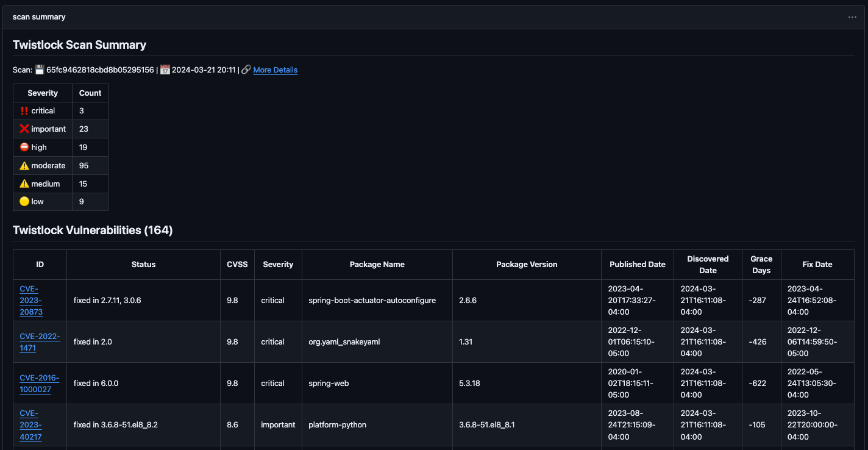Click the calendar icon beside scan date
Image resolution: width=868 pixels, height=450 pixels.
pos(165,70)
